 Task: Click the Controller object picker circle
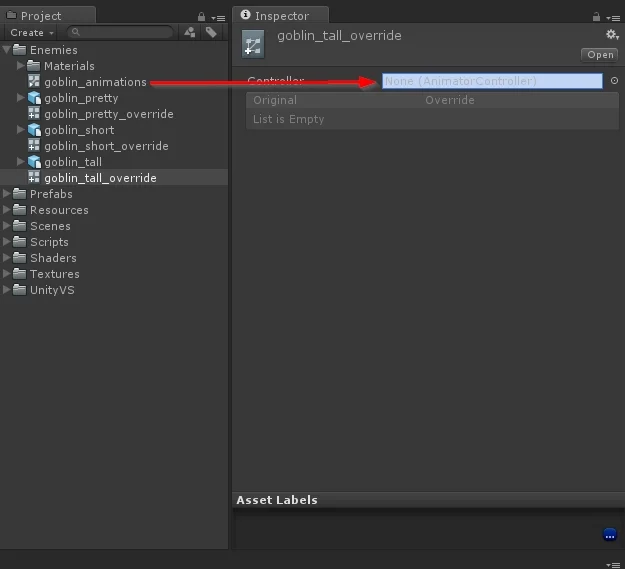614,81
